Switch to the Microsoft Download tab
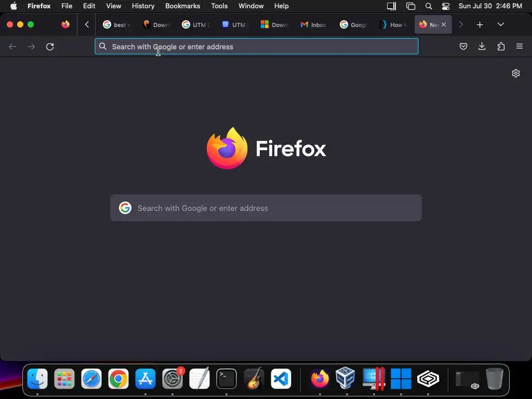Viewport: 532px width, 399px height. click(275, 25)
